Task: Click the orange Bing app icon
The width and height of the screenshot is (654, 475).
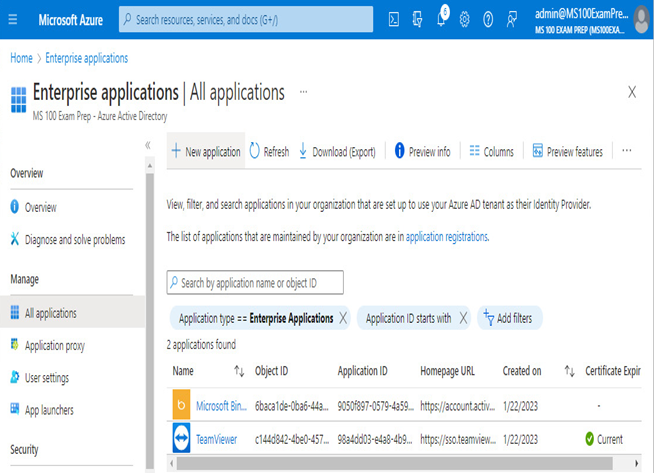Action: [x=181, y=405]
